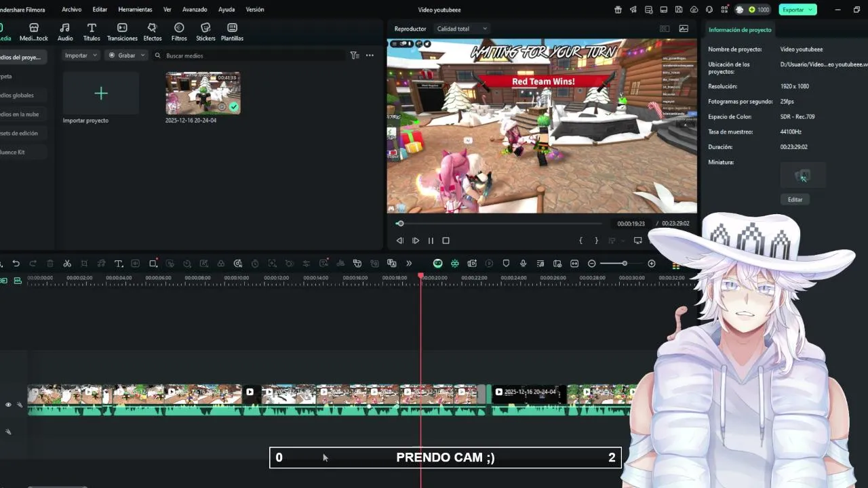Delete the selected clip with trash icon
This screenshot has width=868, height=488.
pyautogui.click(x=50, y=264)
